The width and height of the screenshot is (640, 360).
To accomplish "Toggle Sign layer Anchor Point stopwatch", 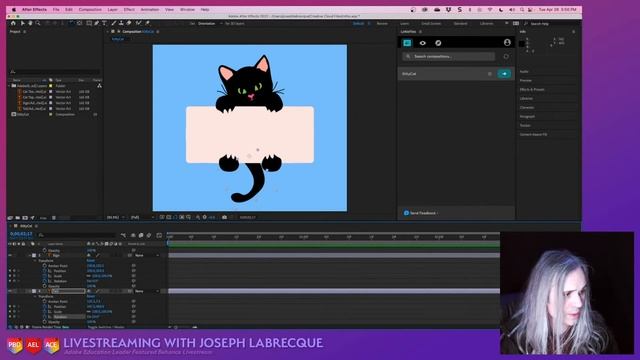I will 44,266.
